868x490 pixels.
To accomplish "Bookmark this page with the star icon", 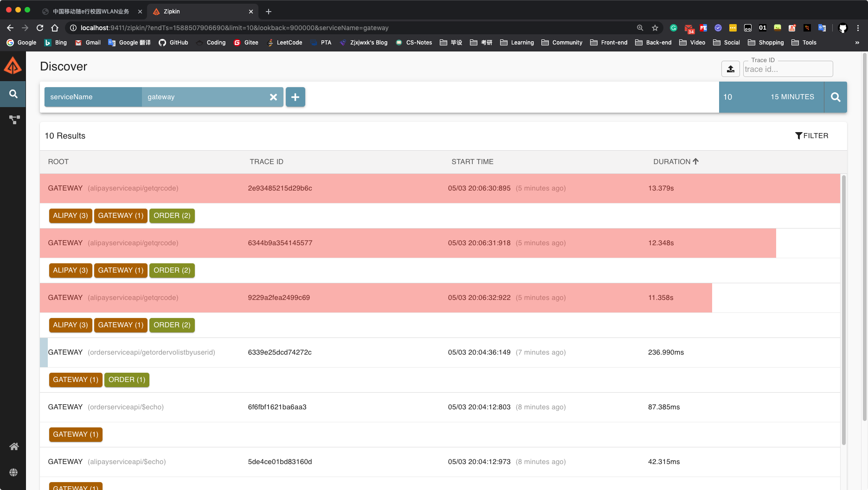I will [x=655, y=28].
